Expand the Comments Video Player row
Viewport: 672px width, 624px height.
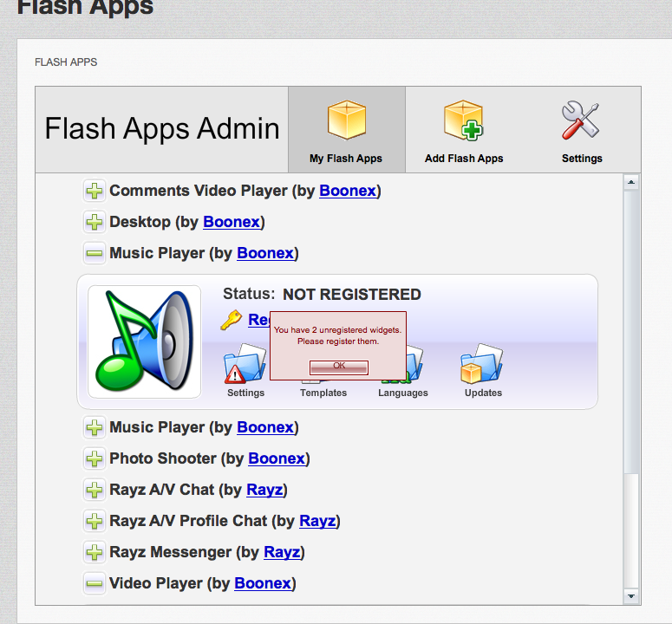[x=95, y=191]
